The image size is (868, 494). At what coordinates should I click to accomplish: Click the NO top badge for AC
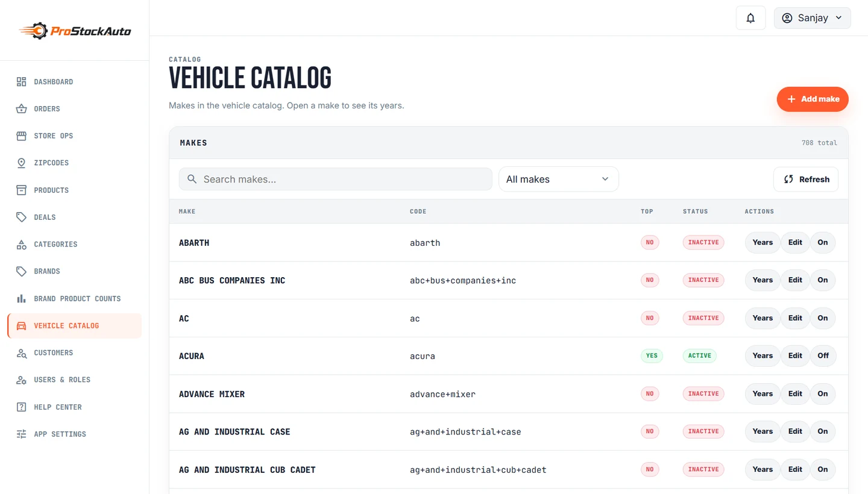click(650, 318)
